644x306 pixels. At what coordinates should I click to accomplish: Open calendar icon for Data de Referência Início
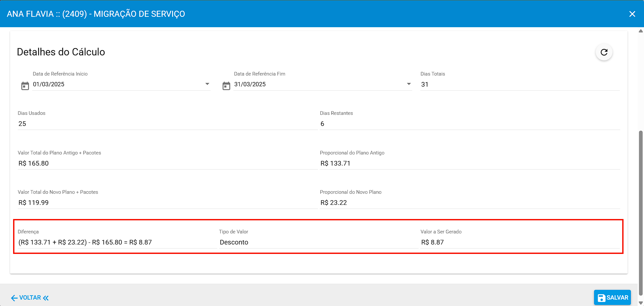tap(25, 86)
